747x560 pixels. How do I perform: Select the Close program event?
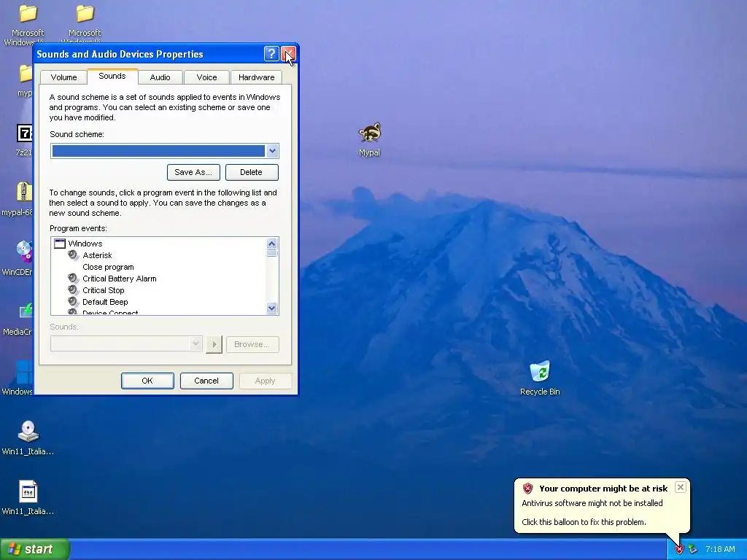[x=108, y=267]
